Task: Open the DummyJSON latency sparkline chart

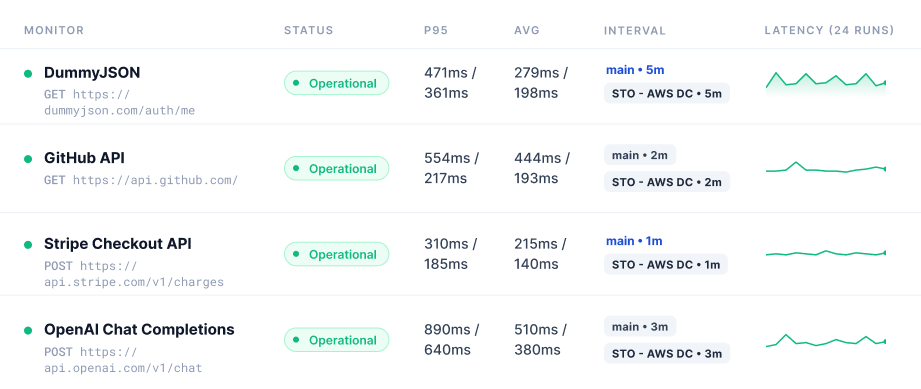Action: tap(826, 83)
